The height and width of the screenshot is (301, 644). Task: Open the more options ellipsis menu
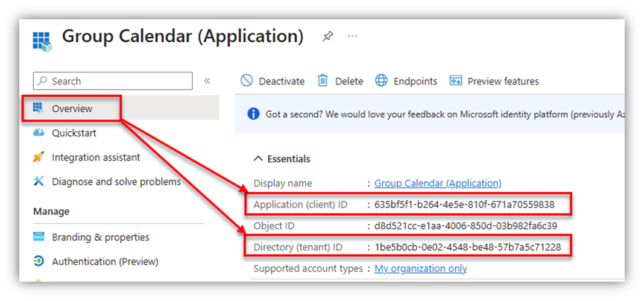[x=352, y=36]
